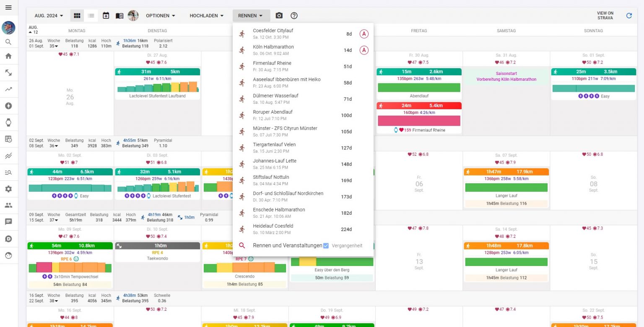
Task: Open the settings gear in the left sidebar
Action: coord(9,189)
